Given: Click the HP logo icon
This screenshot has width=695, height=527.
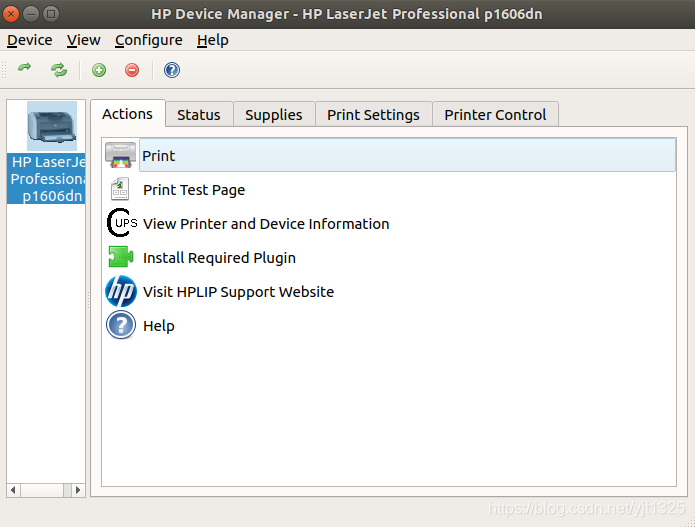Looking at the screenshot, I should pos(121,292).
